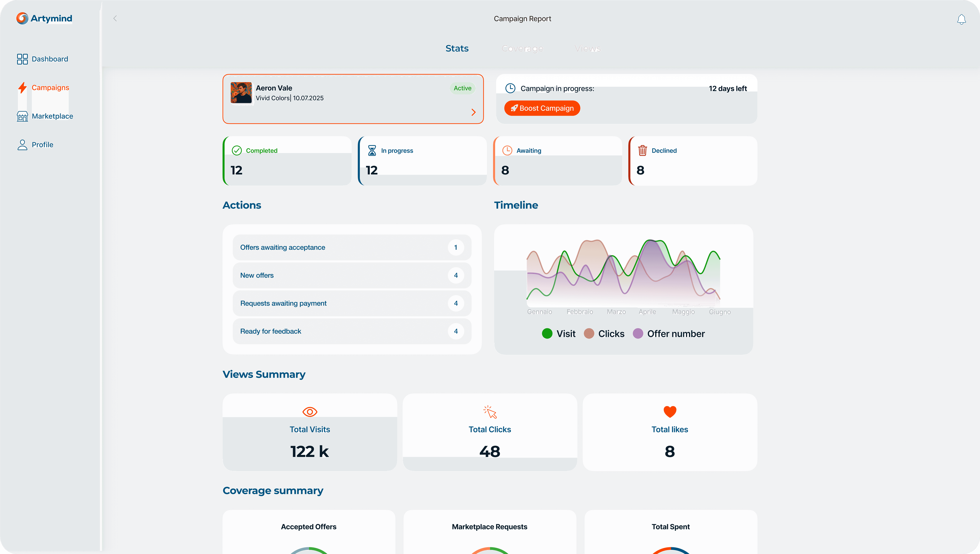980x554 pixels.
Task: Open notifications bell
Action: click(x=961, y=19)
